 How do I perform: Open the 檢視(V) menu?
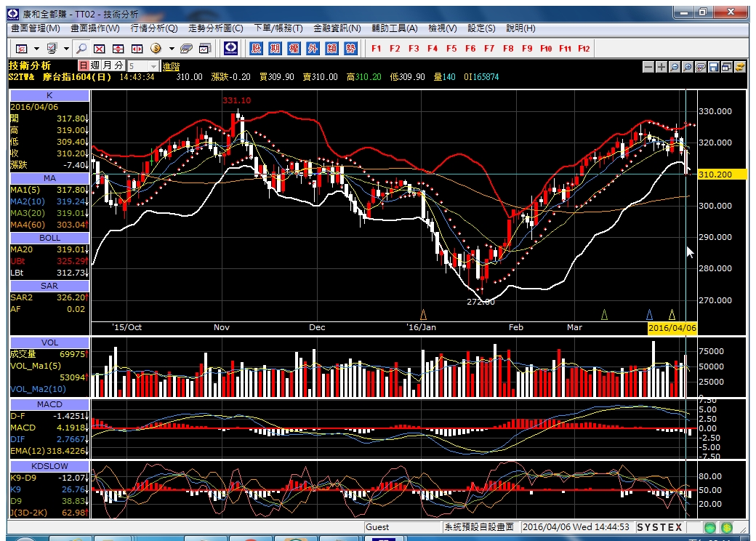click(x=443, y=28)
